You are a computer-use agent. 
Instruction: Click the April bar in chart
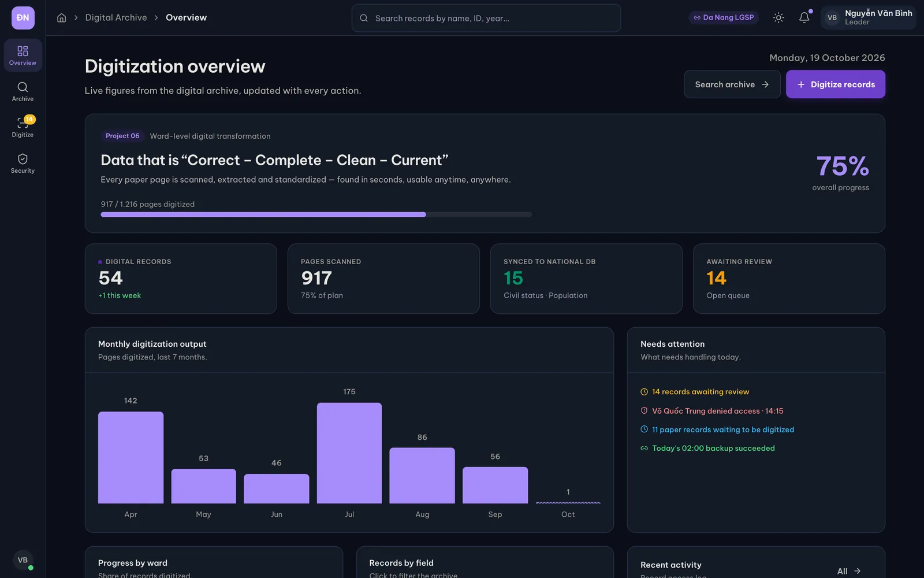(131, 458)
